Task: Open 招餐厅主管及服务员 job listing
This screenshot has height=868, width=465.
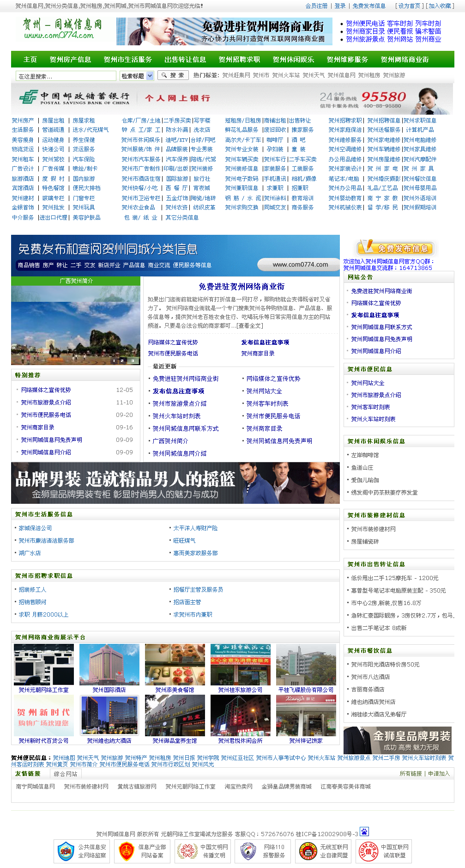Action: point(198,590)
